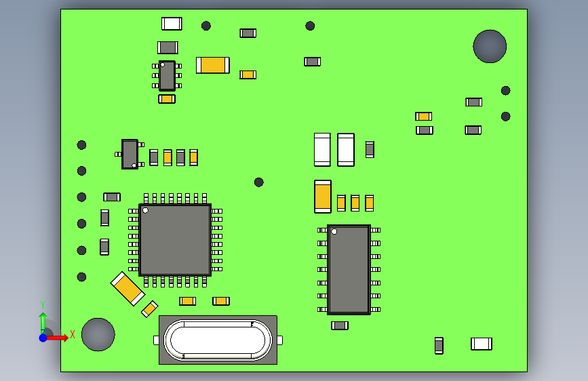Select yellow capacitor directly below the 6-pin chip

pyautogui.click(x=167, y=99)
